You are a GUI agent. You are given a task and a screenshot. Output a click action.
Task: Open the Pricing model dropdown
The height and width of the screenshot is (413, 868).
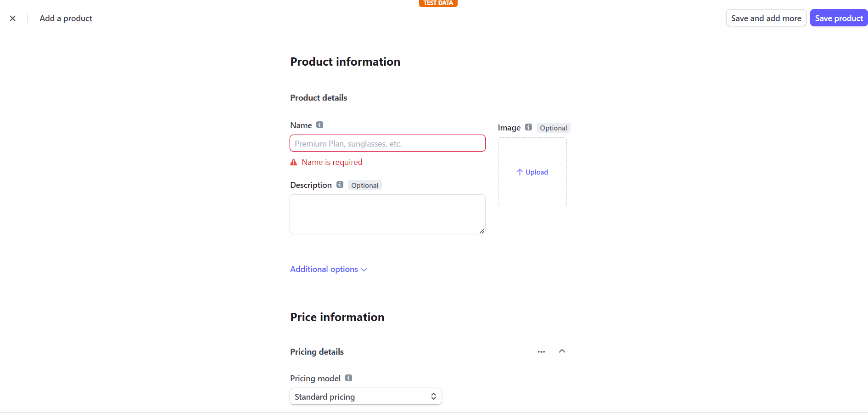366,396
